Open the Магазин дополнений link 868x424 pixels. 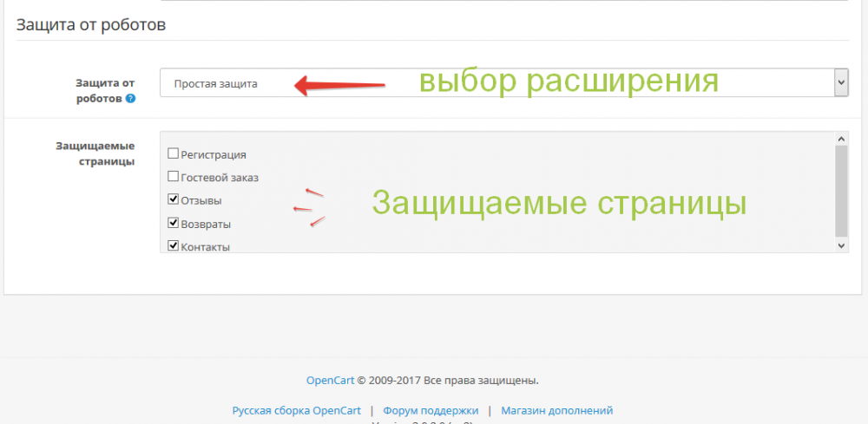coord(557,411)
